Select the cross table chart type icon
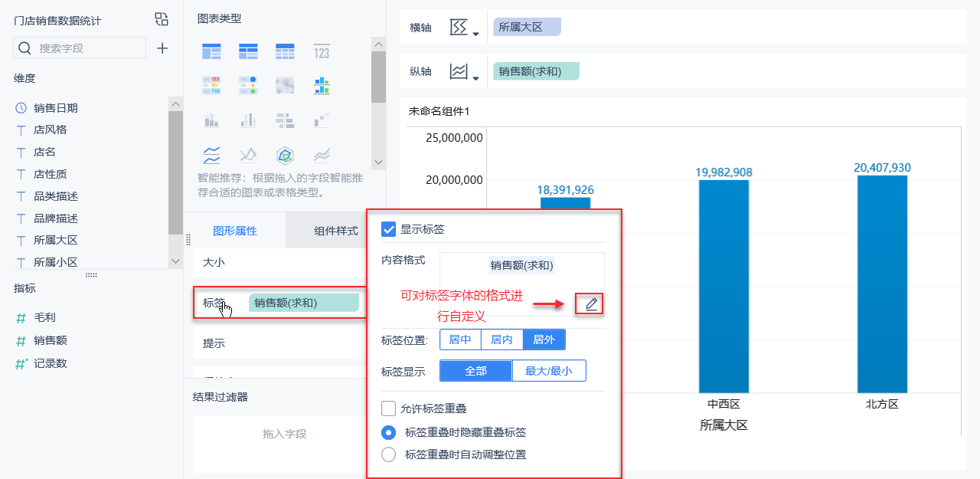 (x=248, y=51)
